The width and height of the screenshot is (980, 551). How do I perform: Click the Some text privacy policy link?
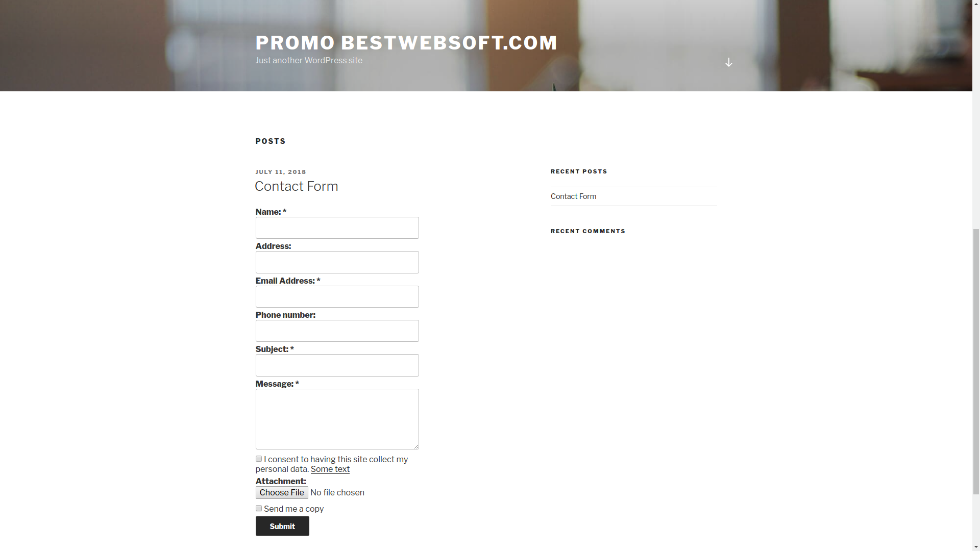tap(330, 469)
